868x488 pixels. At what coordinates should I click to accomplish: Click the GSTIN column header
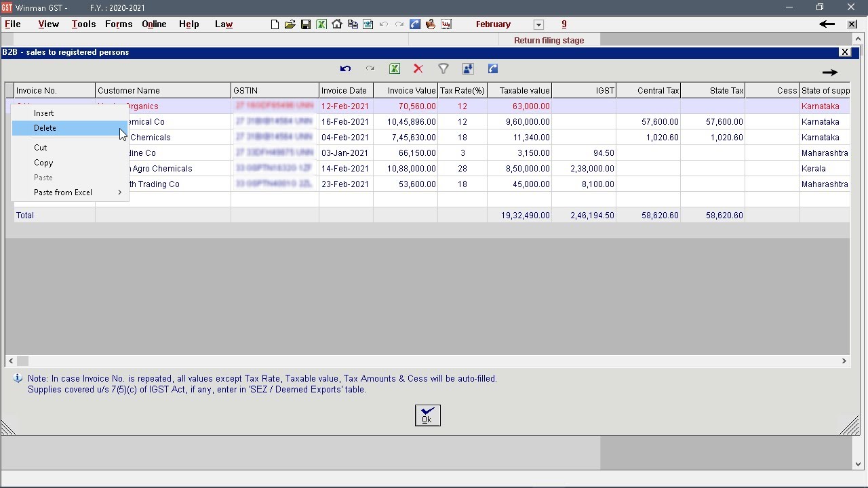[x=275, y=91]
